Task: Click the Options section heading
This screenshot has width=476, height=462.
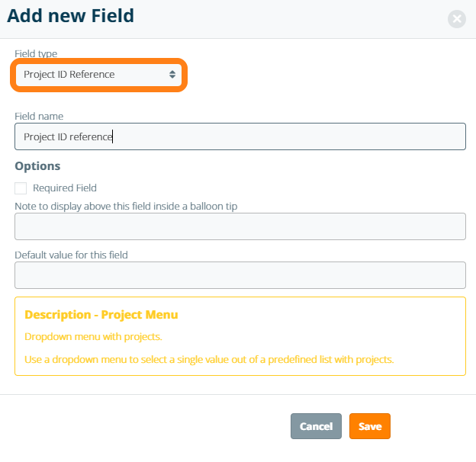Action: point(37,165)
